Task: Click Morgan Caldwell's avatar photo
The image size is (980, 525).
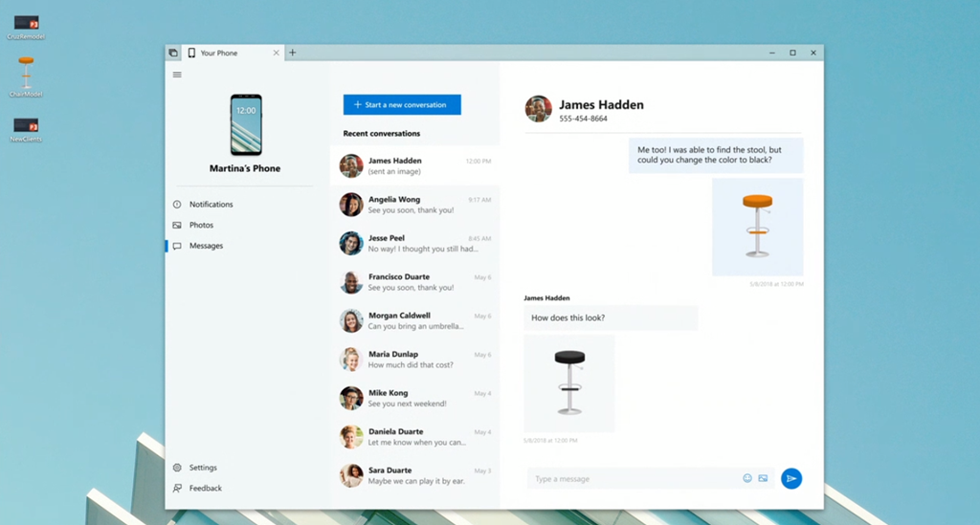Action: click(x=351, y=321)
